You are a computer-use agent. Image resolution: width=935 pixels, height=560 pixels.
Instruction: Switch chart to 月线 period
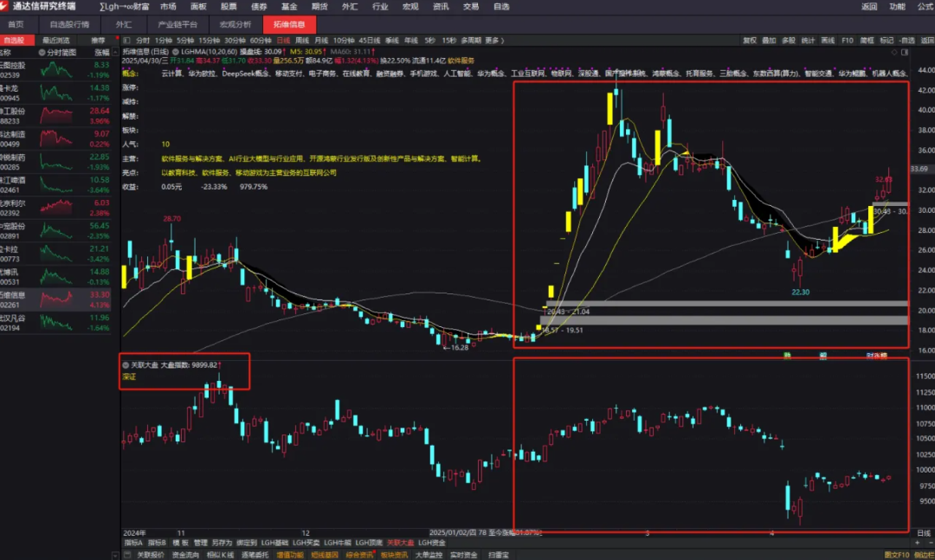321,41
